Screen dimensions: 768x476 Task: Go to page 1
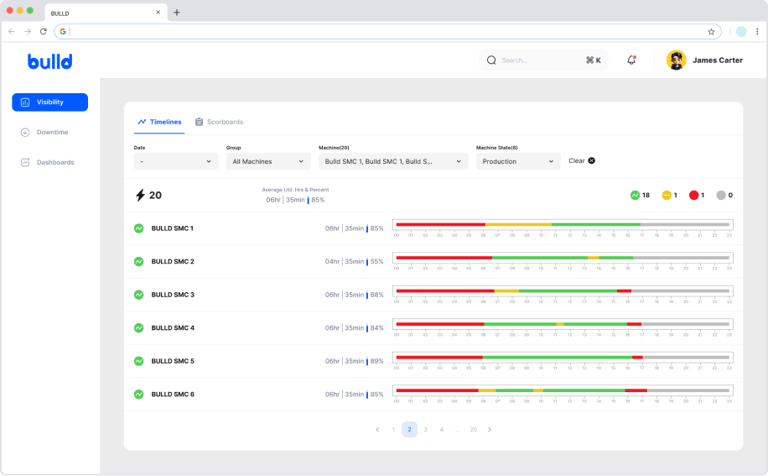point(393,429)
